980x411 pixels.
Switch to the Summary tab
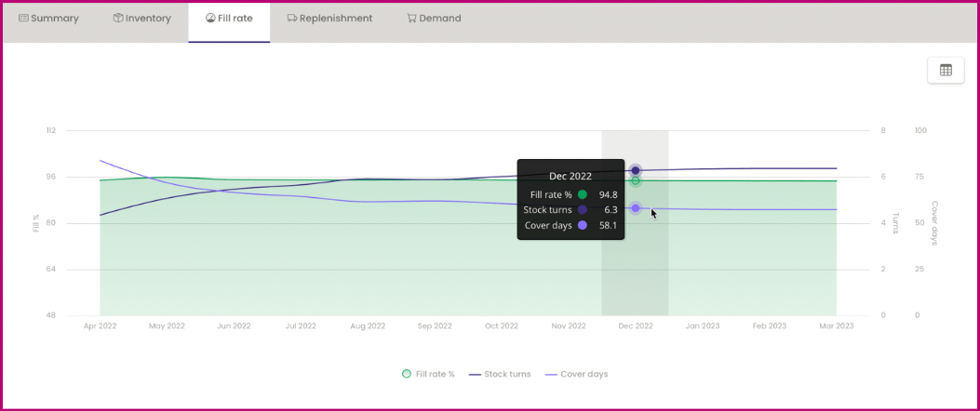coord(54,19)
